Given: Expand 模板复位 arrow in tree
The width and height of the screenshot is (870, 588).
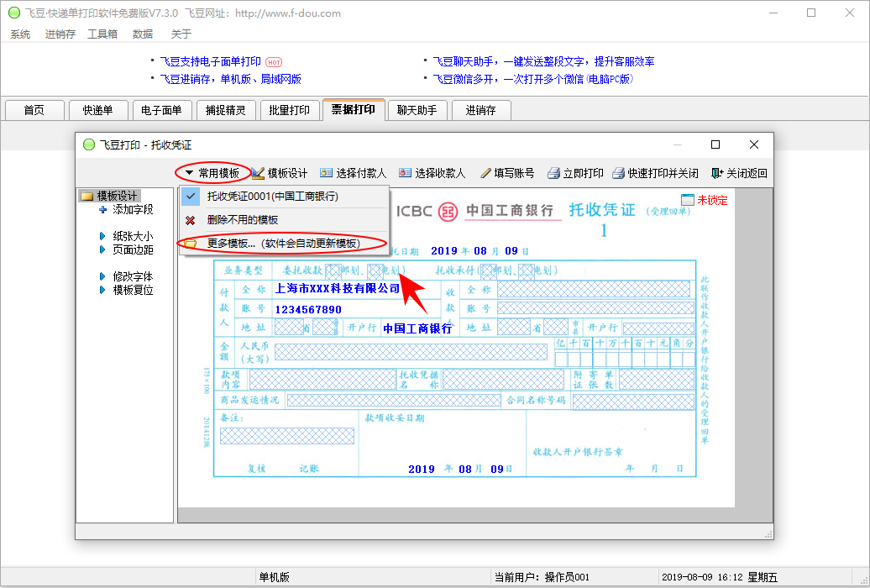Looking at the screenshot, I should click(102, 289).
